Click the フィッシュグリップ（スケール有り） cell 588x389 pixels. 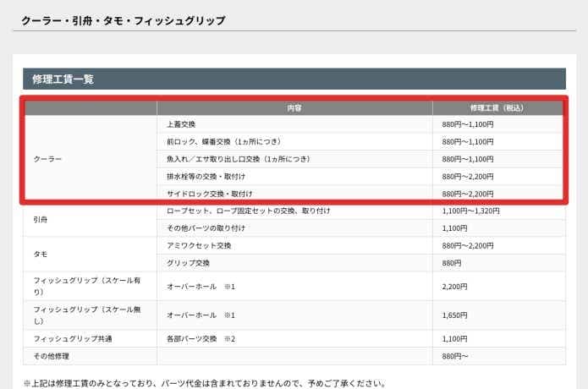83,286
